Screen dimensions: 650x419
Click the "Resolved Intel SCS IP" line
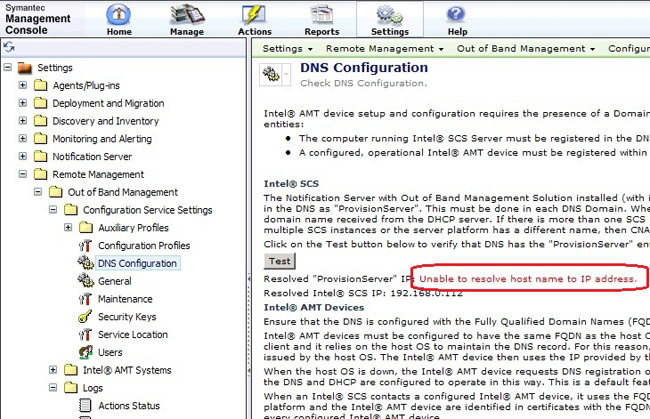pos(363,293)
